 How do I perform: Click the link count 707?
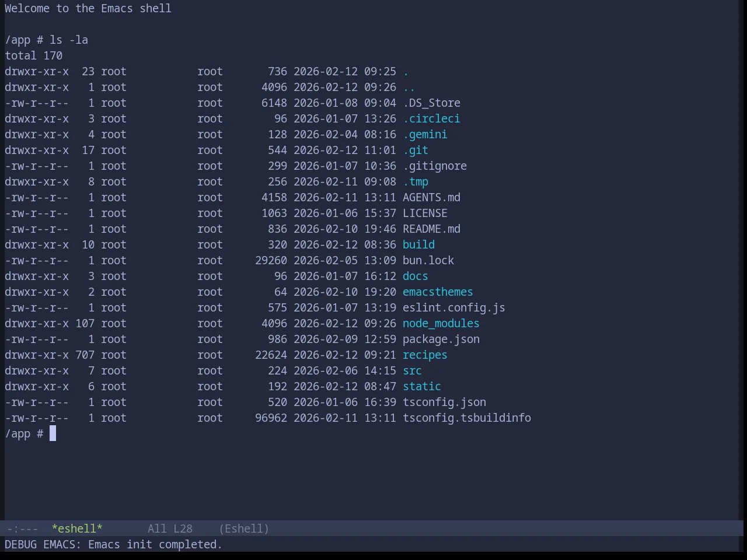tap(85, 355)
